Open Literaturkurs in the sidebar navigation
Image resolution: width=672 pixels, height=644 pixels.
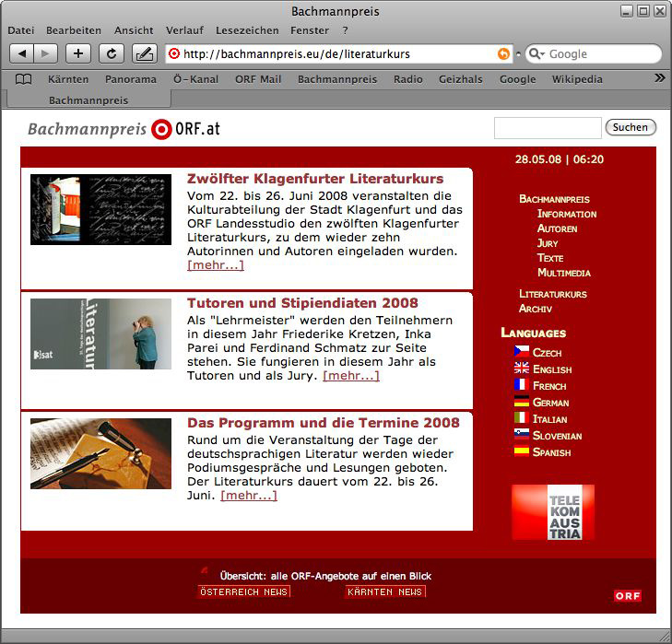[x=553, y=294]
